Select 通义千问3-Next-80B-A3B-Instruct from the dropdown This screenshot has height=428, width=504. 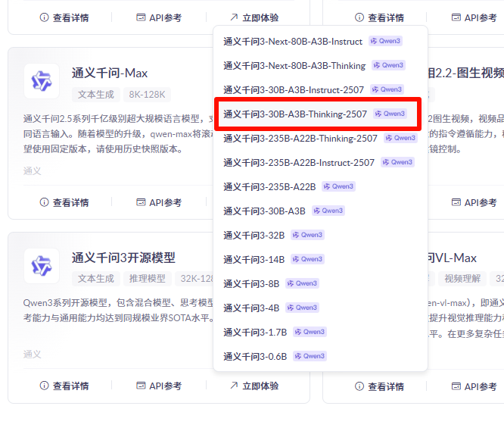[x=320, y=41]
